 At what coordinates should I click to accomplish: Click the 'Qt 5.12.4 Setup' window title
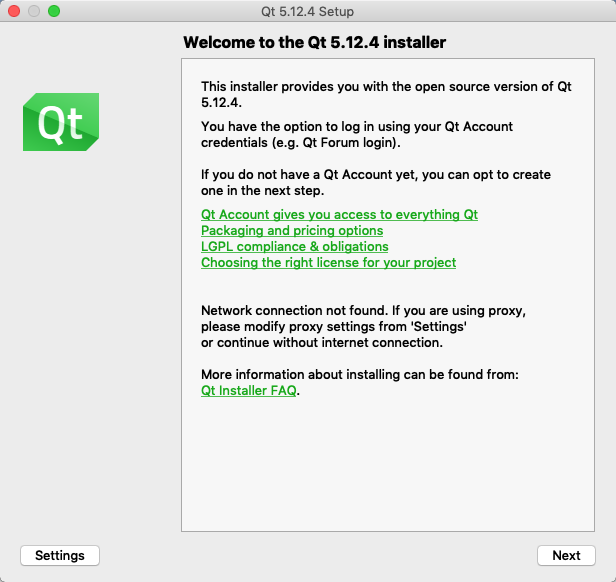[x=308, y=11]
